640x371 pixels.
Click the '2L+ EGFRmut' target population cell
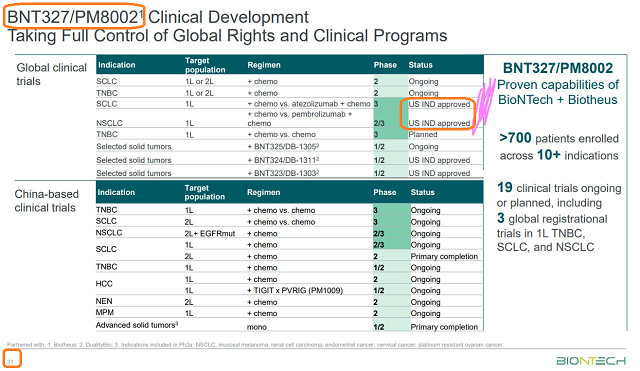pyautogui.click(x=210, y=233)
